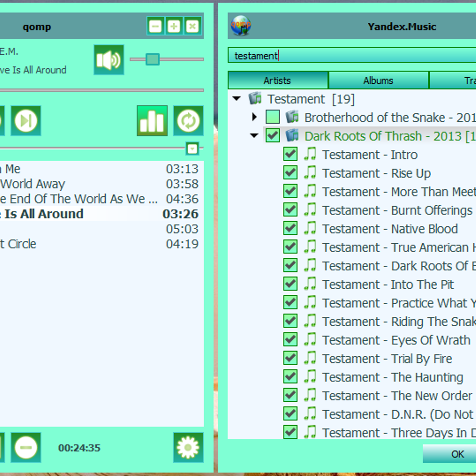This screenshot has width=476, height=476.
Task: Uncheck Testament - Rise Up checkbox
Action: point(290,173)
